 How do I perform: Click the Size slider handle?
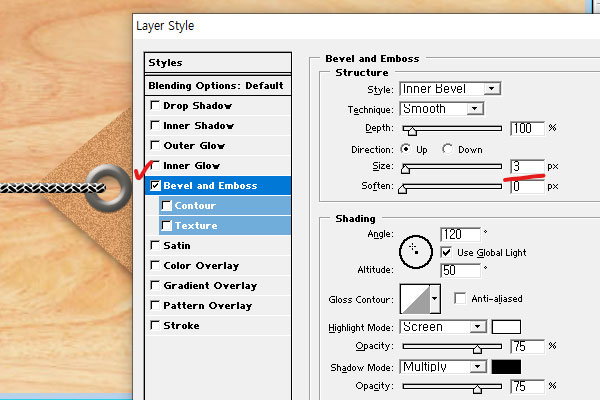coord(406,169)
